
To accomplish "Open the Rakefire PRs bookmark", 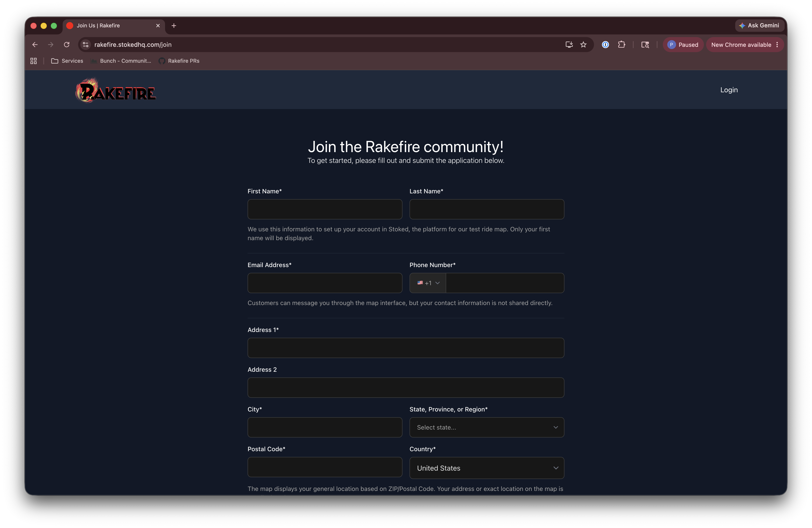I will (x=179, y=61).
